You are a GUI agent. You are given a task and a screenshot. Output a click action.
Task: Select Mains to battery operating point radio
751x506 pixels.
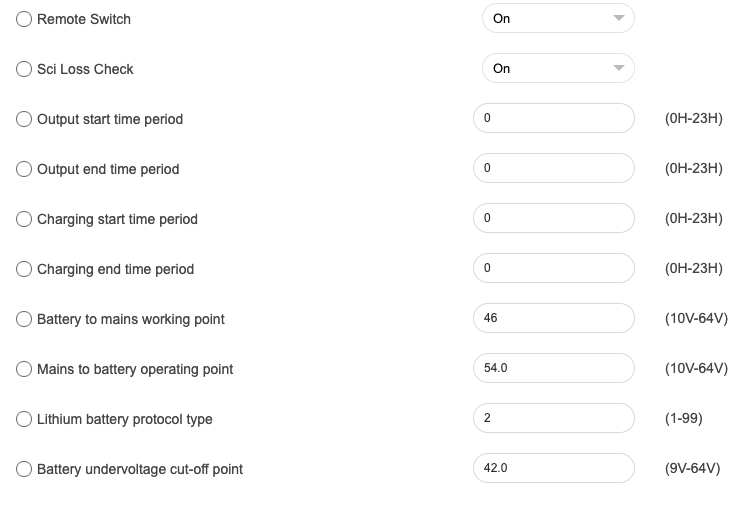pos(24,369)
